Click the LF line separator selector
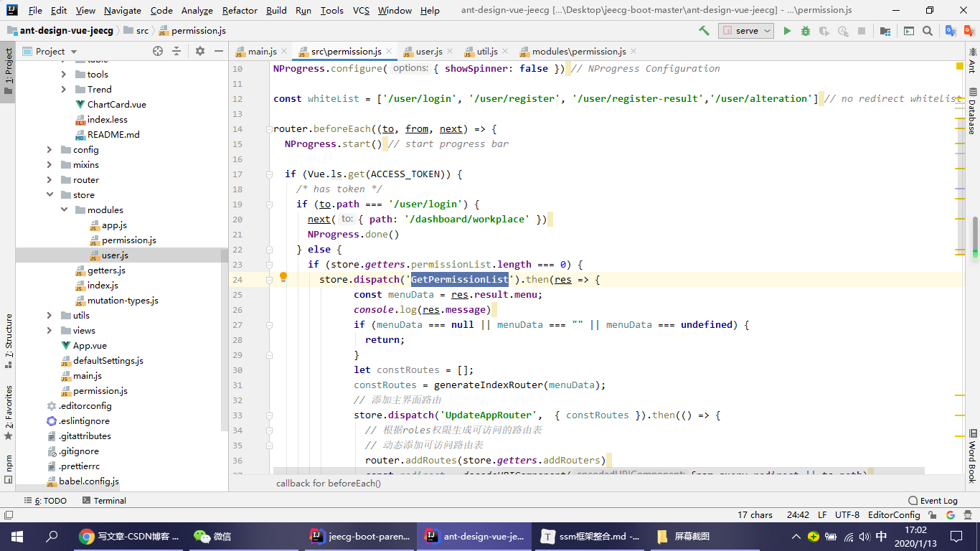This screenshot has height=551, width=980. pos(822,515)
